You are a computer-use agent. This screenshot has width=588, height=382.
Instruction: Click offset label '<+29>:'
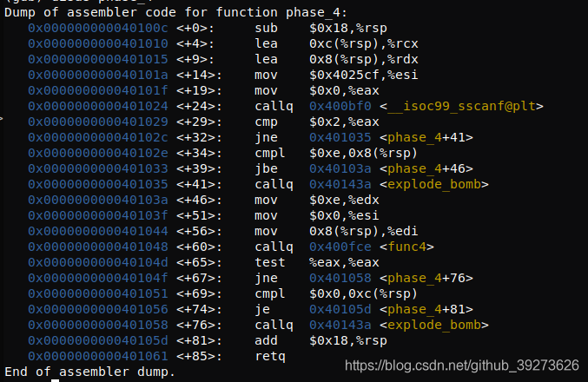[x=199, y=122]
